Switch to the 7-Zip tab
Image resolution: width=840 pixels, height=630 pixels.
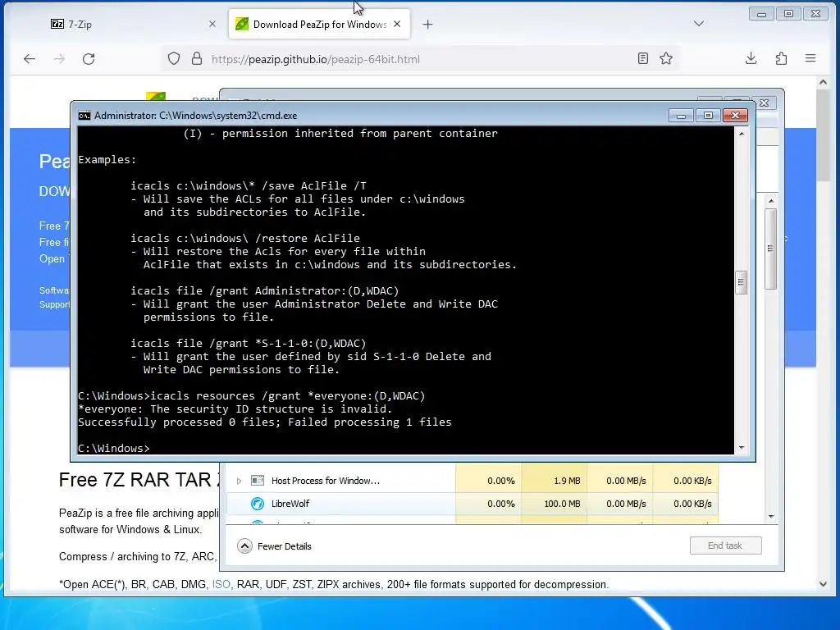point(131,24)
